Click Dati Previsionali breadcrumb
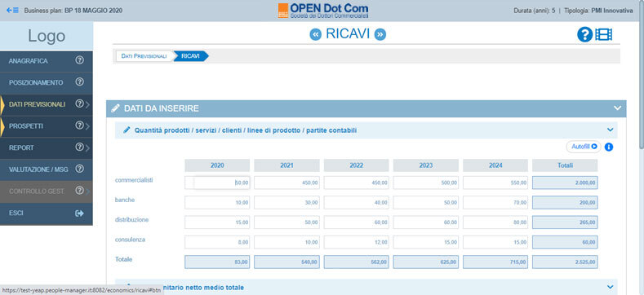Image resolution: width=644 pixels, height=295 pixels. click(x=144, y=56)
